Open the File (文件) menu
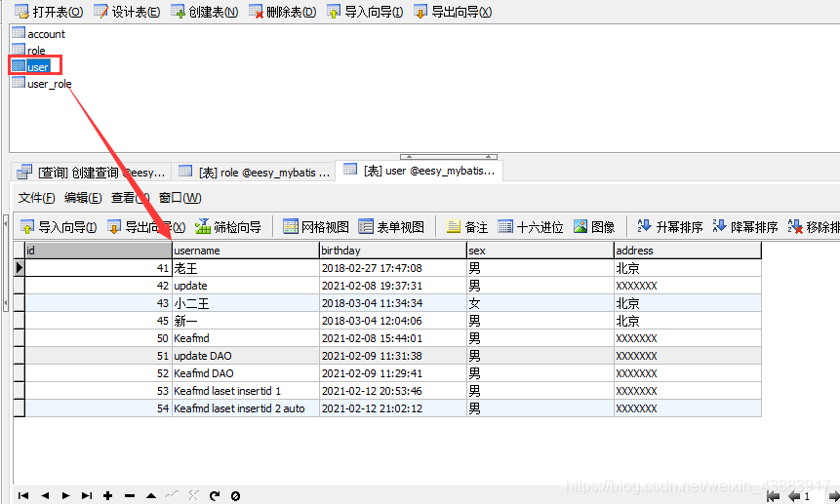 (36, 198)
